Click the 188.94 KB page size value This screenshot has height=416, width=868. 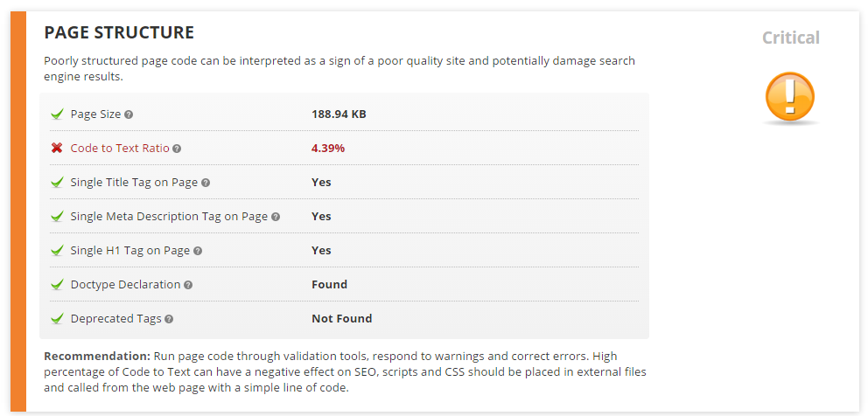[339, 114]
